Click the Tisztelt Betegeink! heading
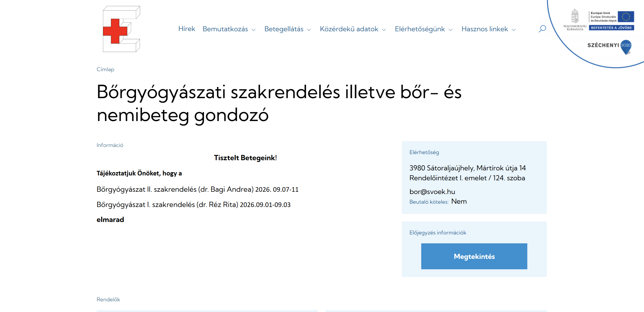 [245, 158]
